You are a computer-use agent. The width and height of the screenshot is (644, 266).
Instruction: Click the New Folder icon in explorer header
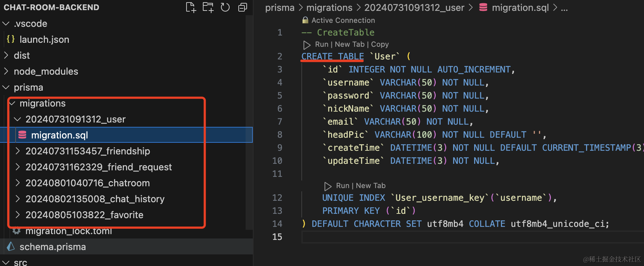click(208, 7)
